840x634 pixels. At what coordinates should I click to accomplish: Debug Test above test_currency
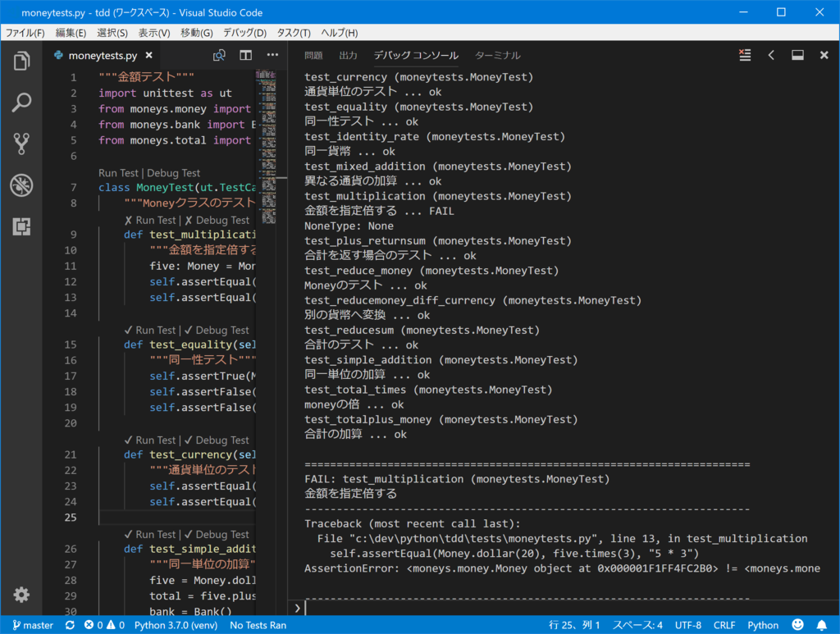coord(217,440)
